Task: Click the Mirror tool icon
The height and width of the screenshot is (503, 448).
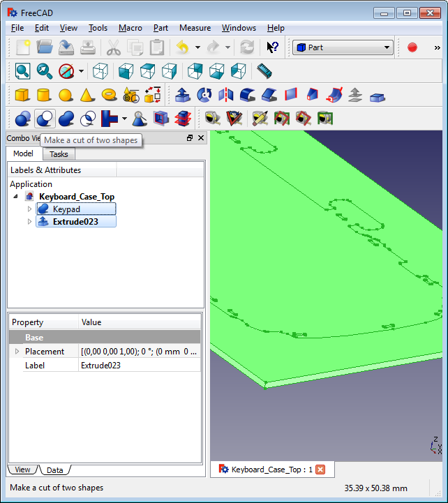Action: tap(226, 95)
